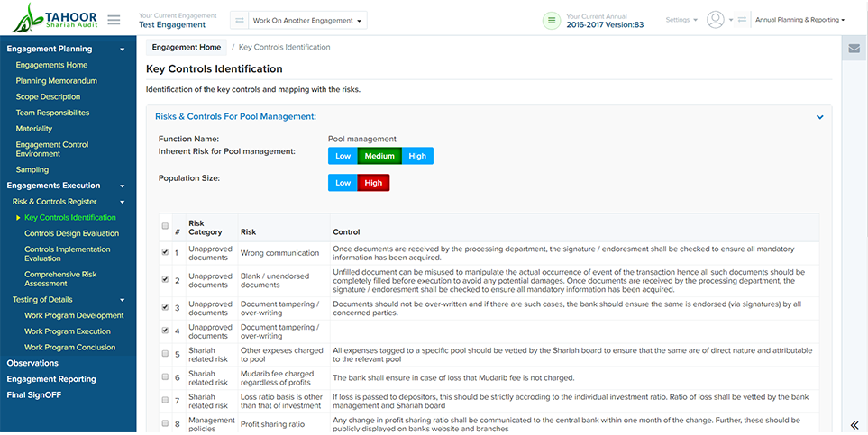The image size is (868, 435).
Task: Uncheck row 2 Blank / unendorsed documents checkbox
Action: click(x=165, y=279)
